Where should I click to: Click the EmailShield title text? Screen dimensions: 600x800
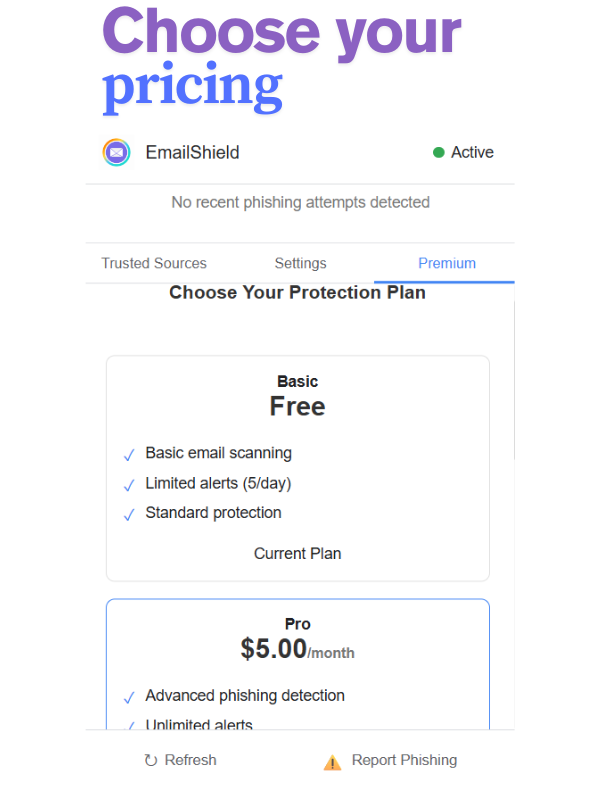[x=192, y=153]
